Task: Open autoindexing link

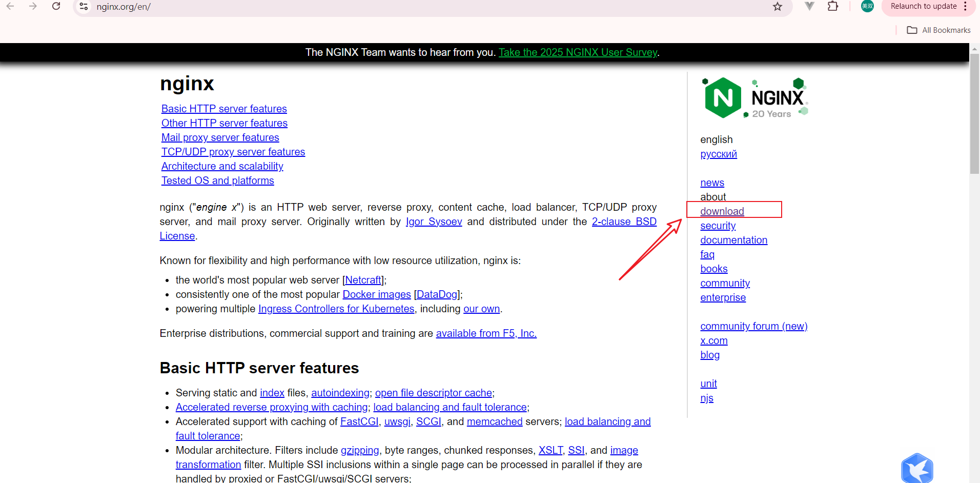Action: (x=340, y=393)
